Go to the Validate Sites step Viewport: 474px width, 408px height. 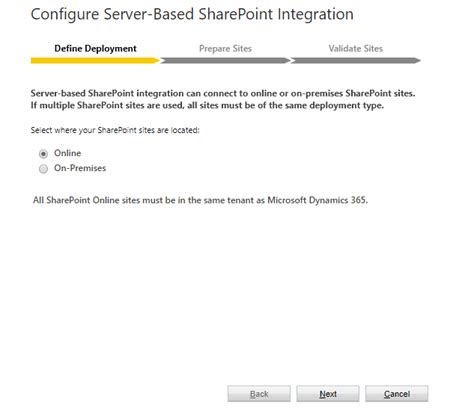pos(356,49)
